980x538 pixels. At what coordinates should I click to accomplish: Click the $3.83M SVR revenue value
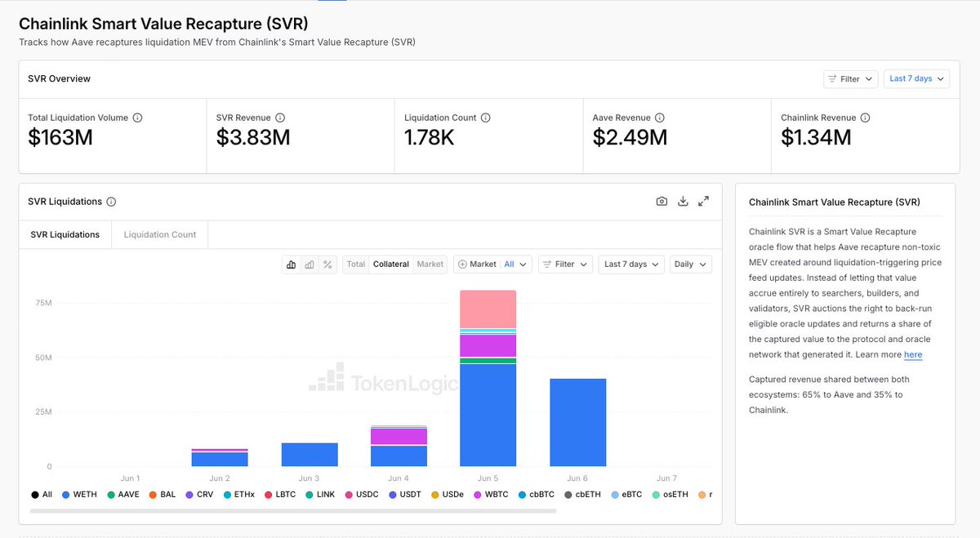(253, 138)
